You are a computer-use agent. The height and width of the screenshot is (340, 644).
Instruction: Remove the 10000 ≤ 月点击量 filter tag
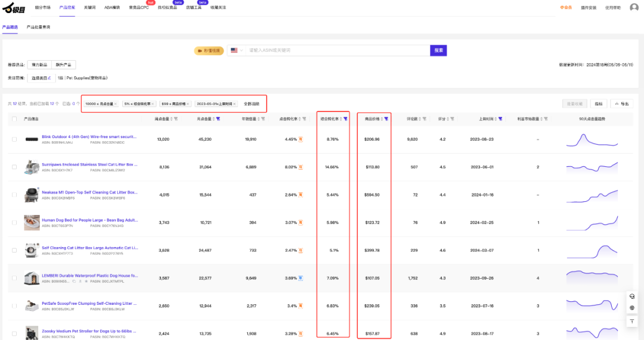[x=116, y=104]
